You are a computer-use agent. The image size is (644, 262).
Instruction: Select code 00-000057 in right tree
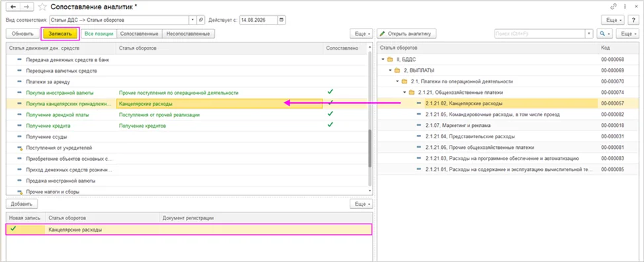coord(612,103)
